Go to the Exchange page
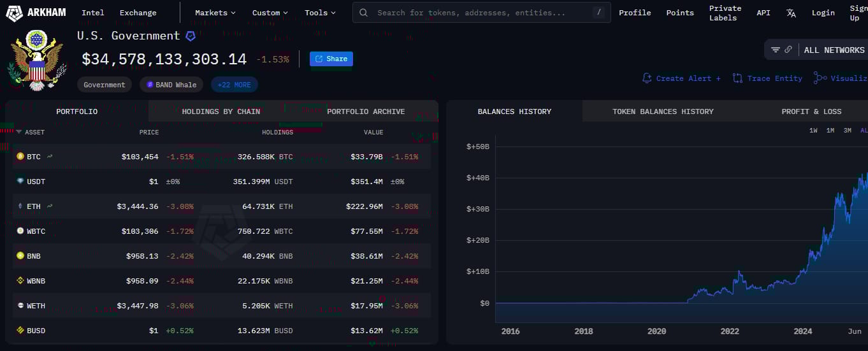The height and width of the screenshot is (351, 868). tap(138, 13)
